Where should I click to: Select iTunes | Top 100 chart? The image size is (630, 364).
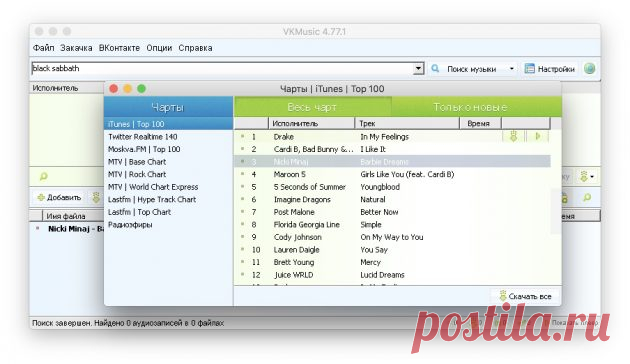point(168,124)
